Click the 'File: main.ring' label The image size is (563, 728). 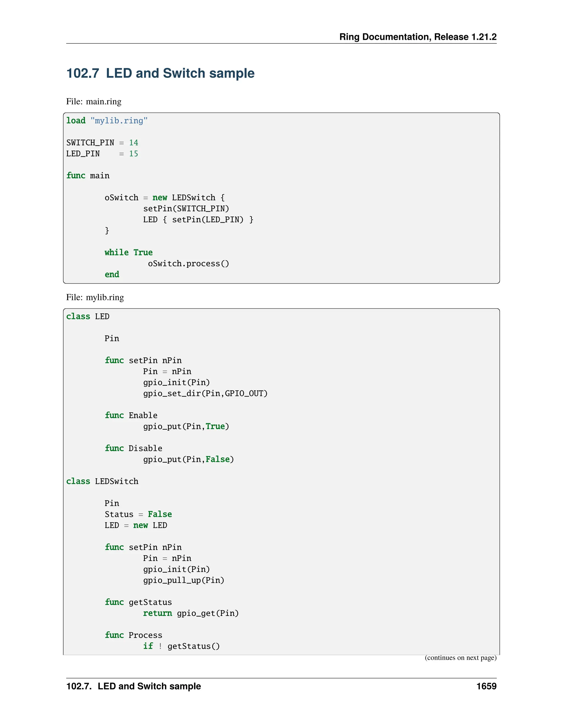pyautogui.click(x=94, y=101)
